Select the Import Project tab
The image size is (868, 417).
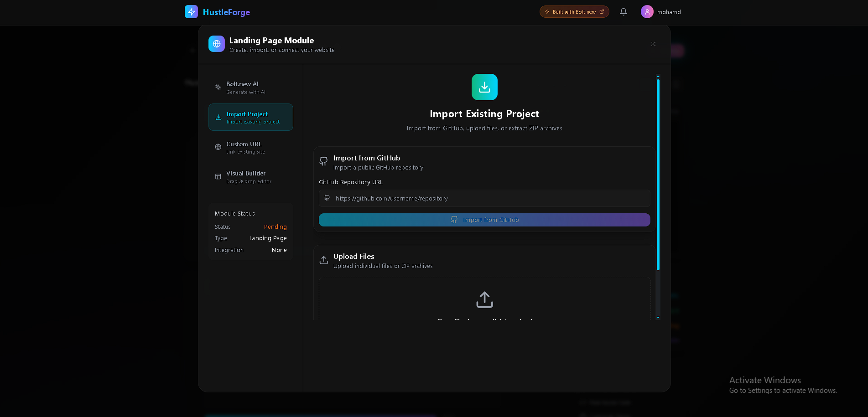(x=251, y=117)
